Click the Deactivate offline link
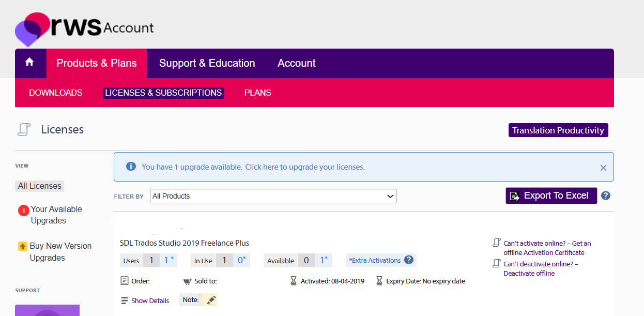The image size is (644, 316). 529,273
